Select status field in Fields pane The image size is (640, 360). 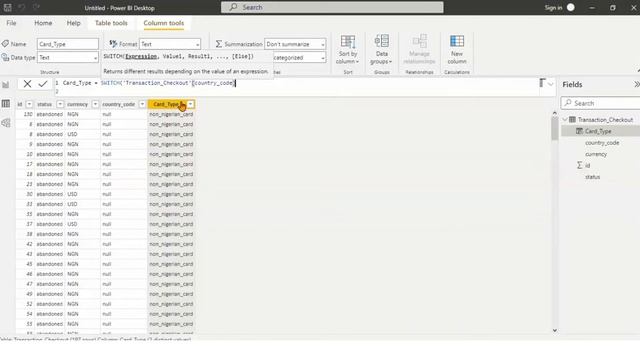pos(592,177)
